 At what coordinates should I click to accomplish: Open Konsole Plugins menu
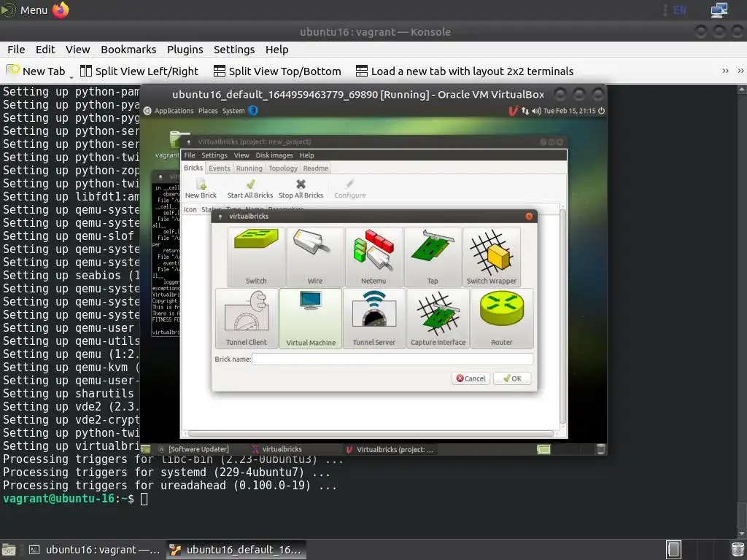click(185, 50)
